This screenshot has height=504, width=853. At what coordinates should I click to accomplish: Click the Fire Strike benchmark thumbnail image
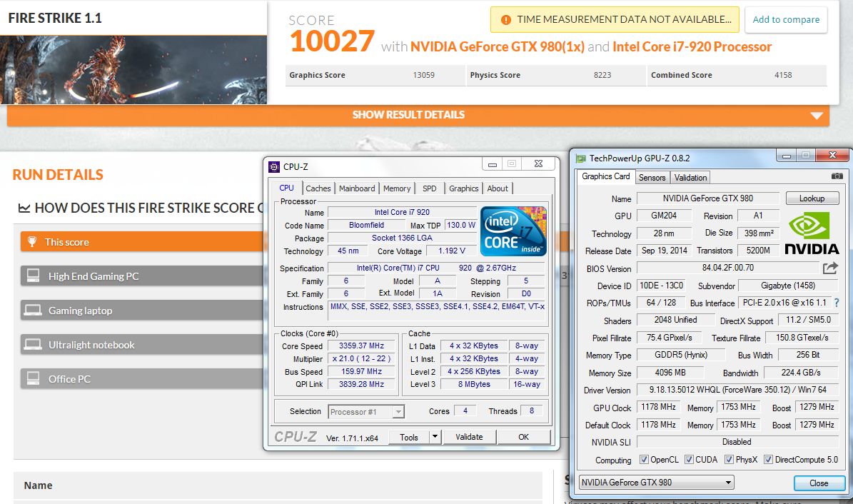(x=133, y=70)
